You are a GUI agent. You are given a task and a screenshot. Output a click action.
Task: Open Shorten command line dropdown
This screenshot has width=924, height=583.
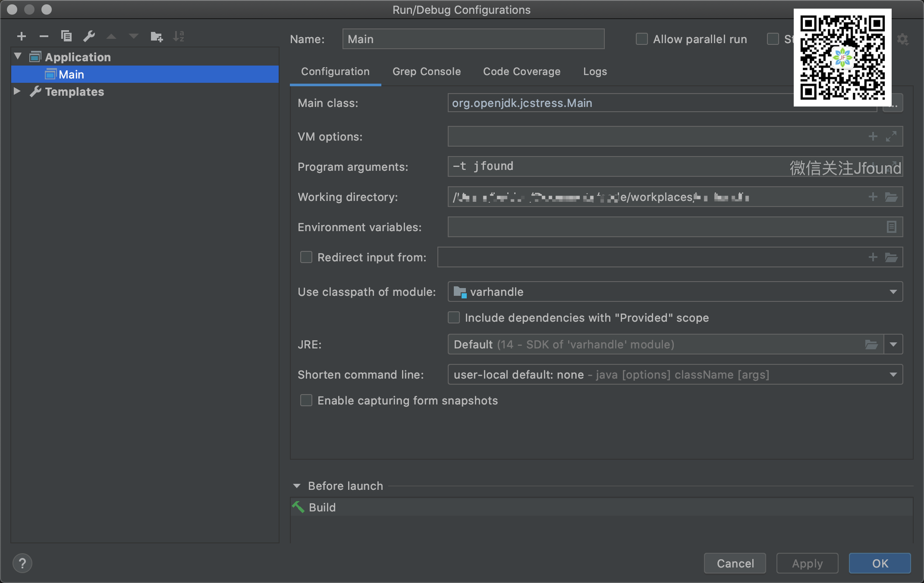[893, 375]
